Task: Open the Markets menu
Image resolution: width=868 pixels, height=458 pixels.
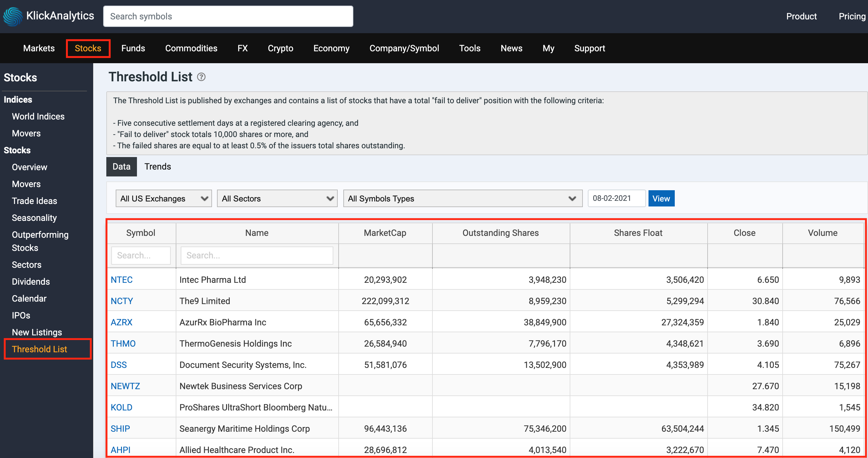Action: (39, 48)
